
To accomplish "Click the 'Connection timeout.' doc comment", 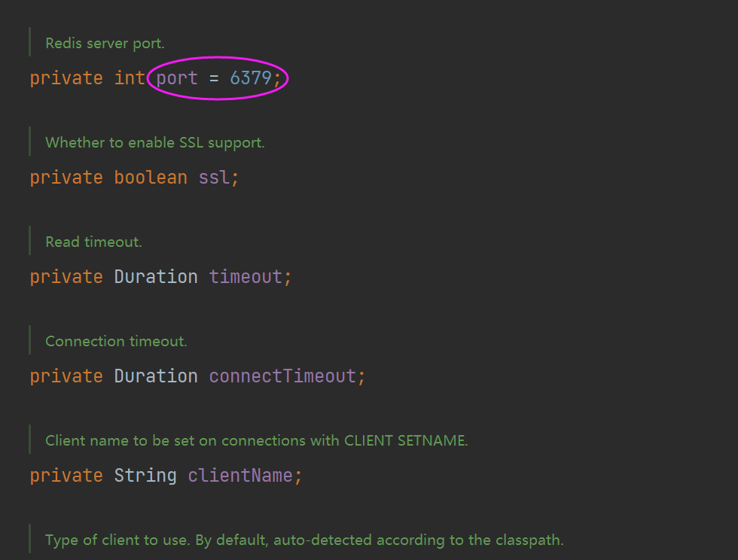I will tap(116, 342).
